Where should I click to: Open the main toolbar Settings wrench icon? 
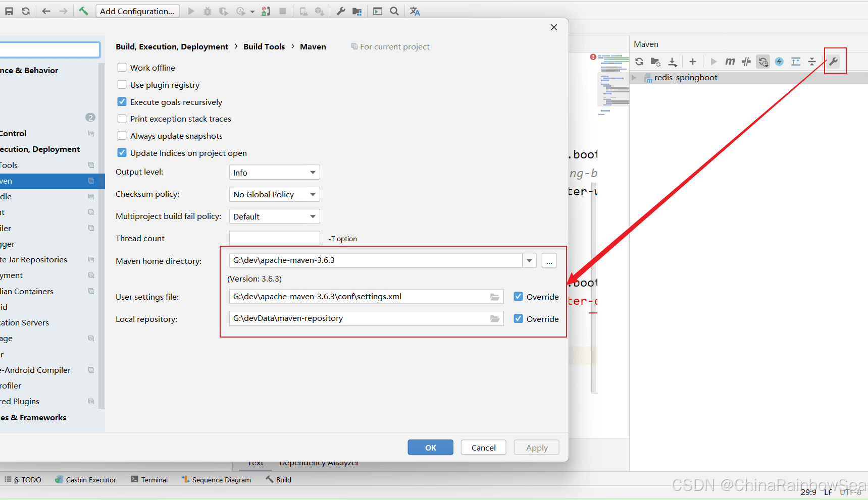tap(341, 11)
